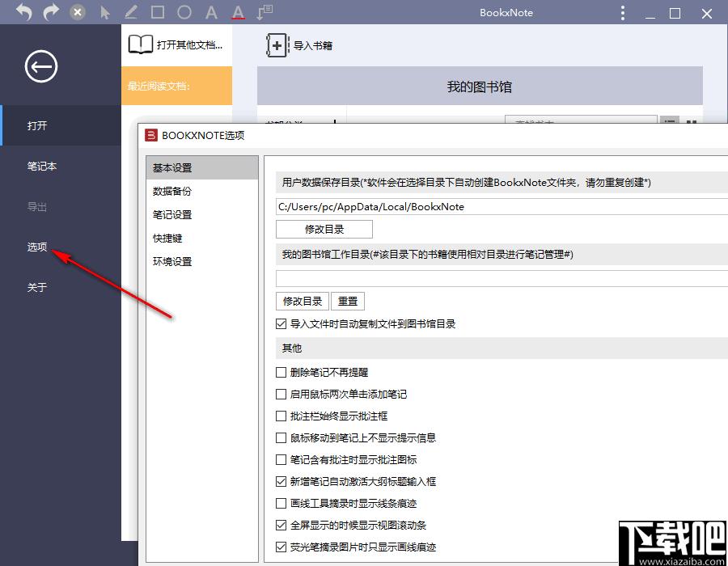Screen dimensions: 728x566
Task: Open the 选项 sidebar item
Action: tap(61, 247)
